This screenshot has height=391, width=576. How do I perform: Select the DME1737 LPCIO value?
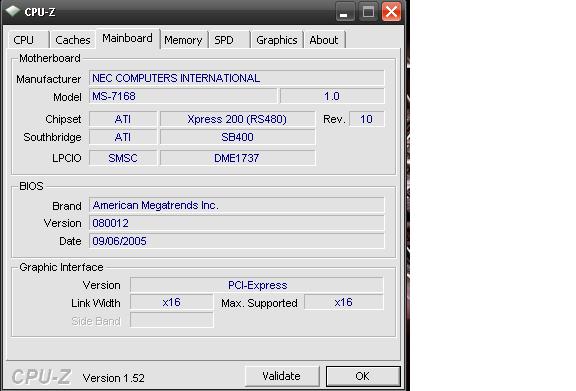tap(237, 158)
